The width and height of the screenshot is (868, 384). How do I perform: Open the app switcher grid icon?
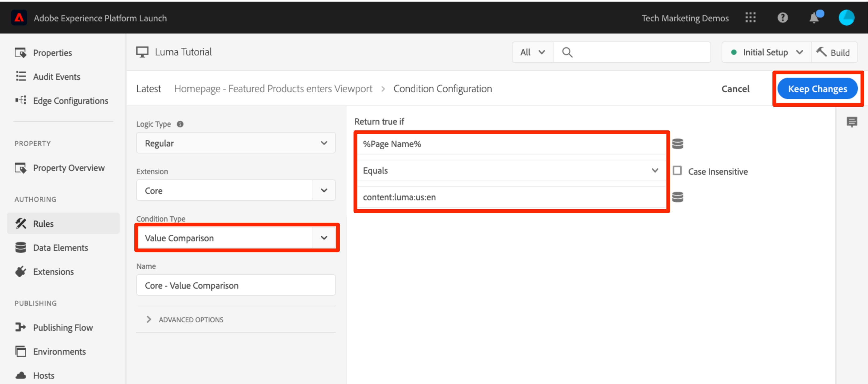tap(750, 18)
